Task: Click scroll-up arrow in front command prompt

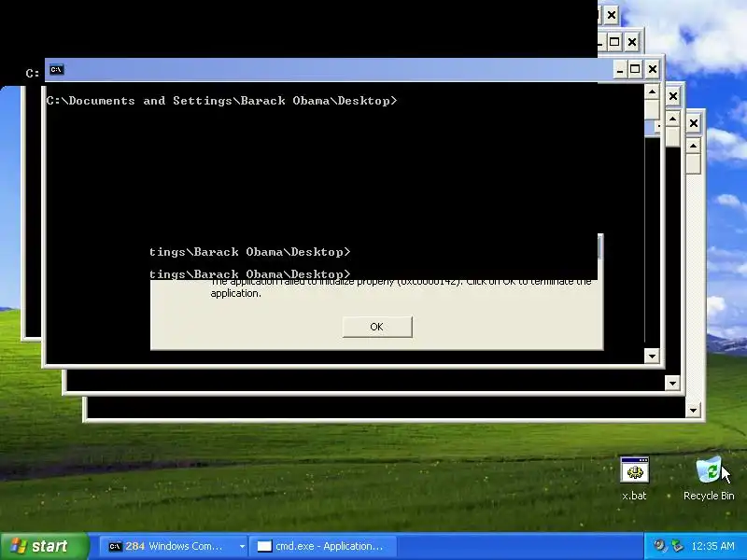Action: tap(652, 91)
